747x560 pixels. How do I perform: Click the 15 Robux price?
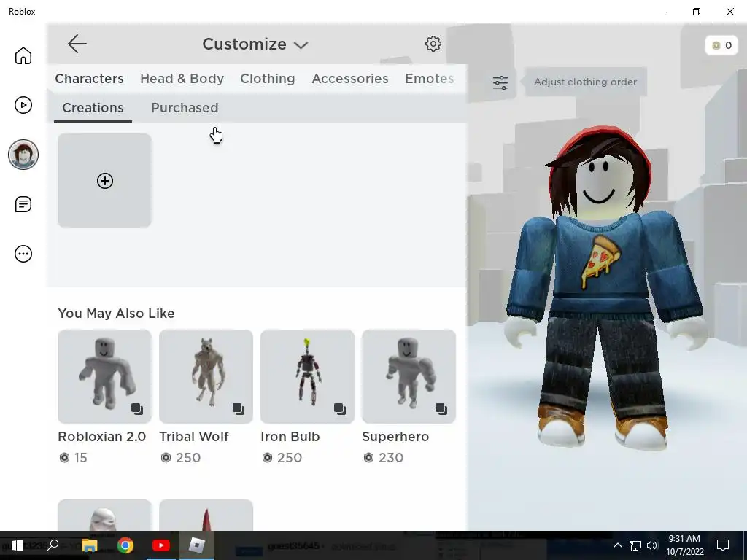click(x=80, y=458)
